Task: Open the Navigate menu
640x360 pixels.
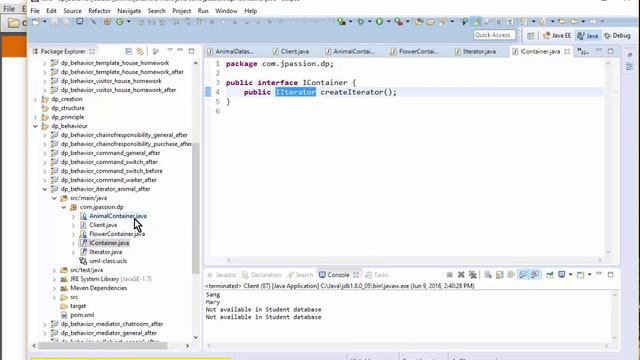Action: [129, 11]
